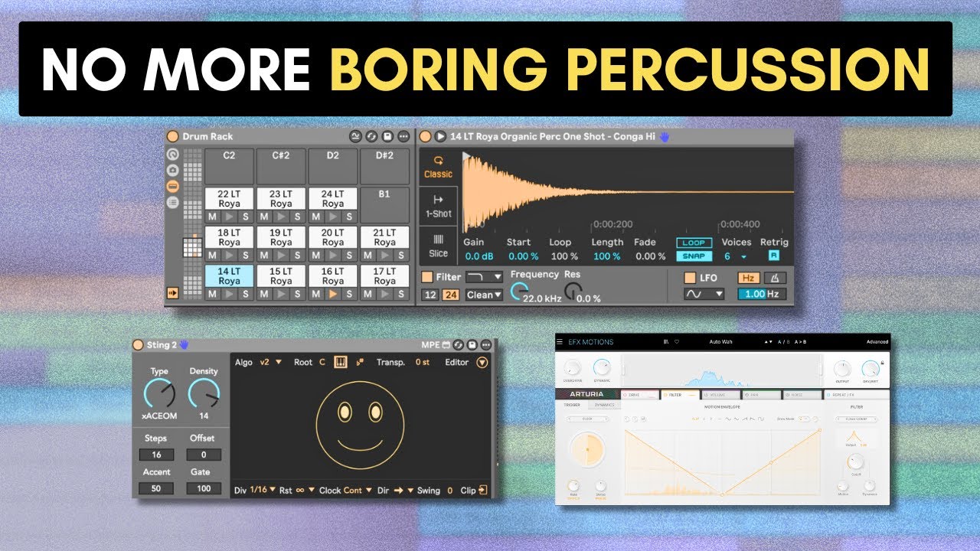The height and width of the screenshot is (551, 980).
Task: Favorite the Auto Wah preset heart icon
Action: click(677, 341)
